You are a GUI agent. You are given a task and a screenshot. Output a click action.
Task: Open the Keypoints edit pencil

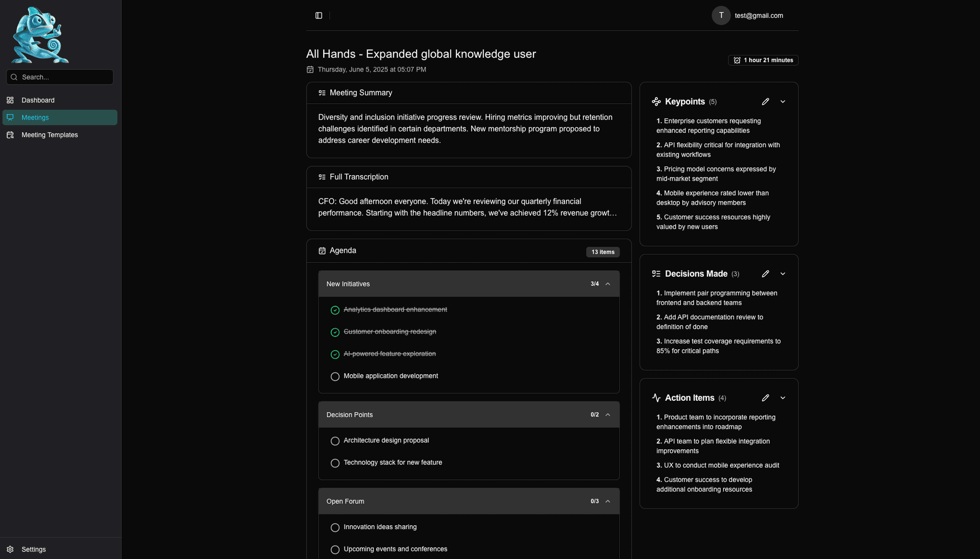765,102
